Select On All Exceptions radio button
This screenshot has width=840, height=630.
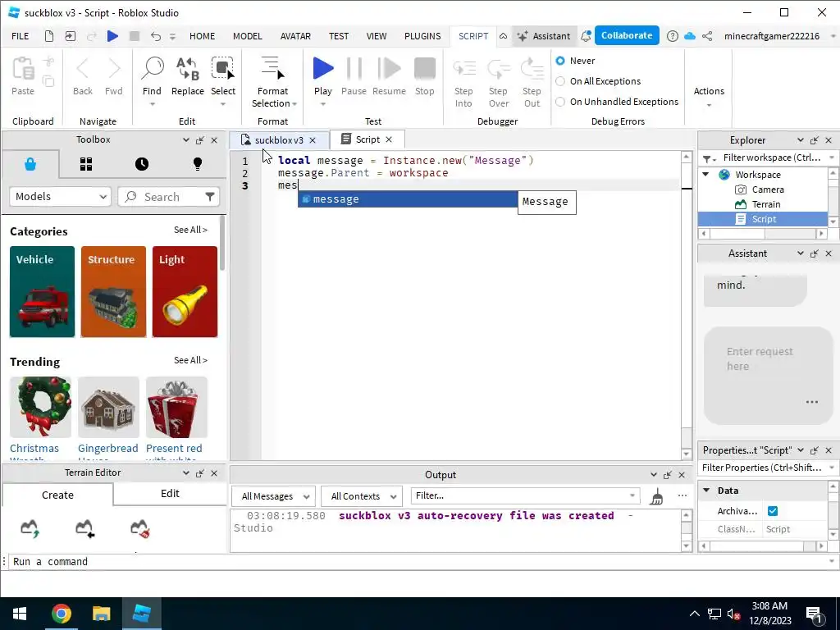(x=560, y=81)
